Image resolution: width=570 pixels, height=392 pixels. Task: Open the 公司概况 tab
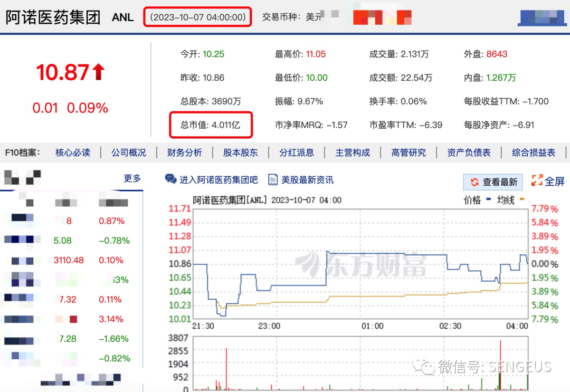(129, 152)
